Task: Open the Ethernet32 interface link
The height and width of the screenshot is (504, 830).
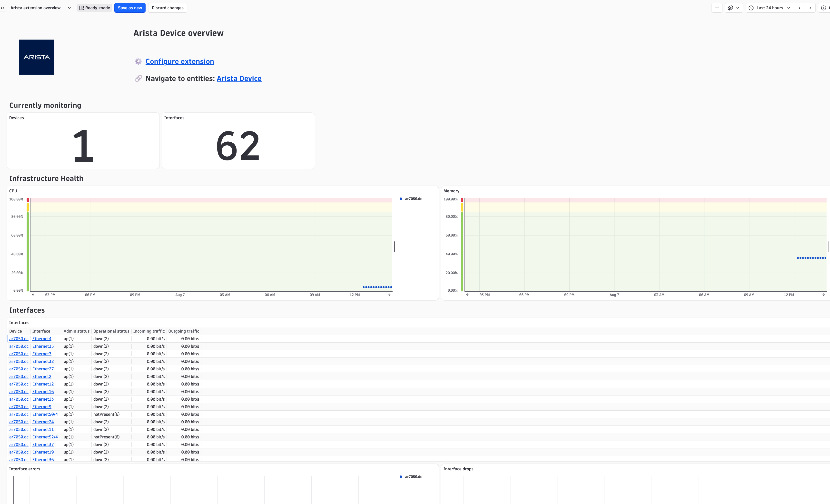Action: coord(43,362)
